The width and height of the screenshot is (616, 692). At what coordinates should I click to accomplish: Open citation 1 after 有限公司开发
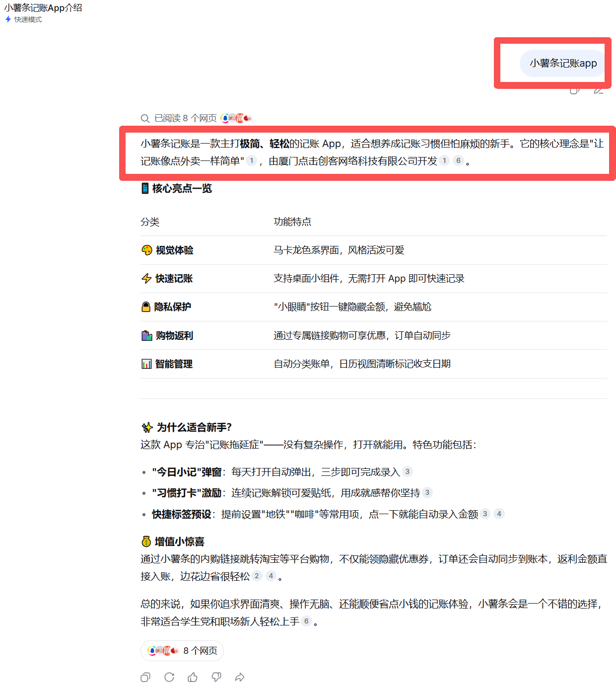coord(444,160)
